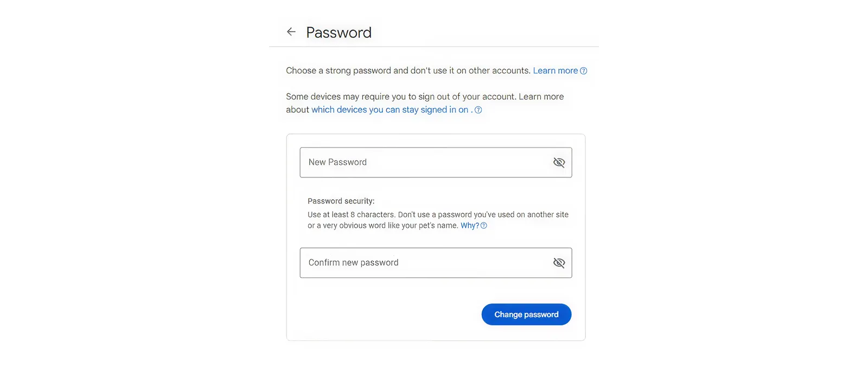Click the question mark icon after signed in on
The height and width of the screenshot is (369, 868).
coord(478,110)
